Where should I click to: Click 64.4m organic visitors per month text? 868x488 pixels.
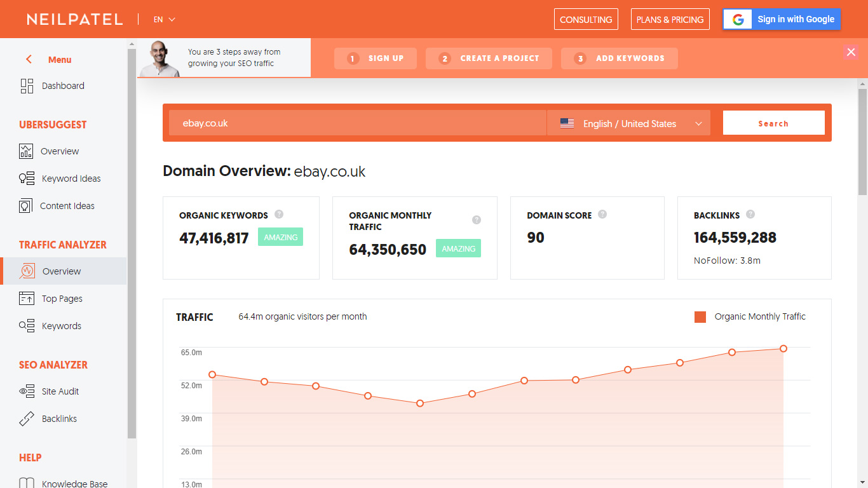click(x=302, y=316)
